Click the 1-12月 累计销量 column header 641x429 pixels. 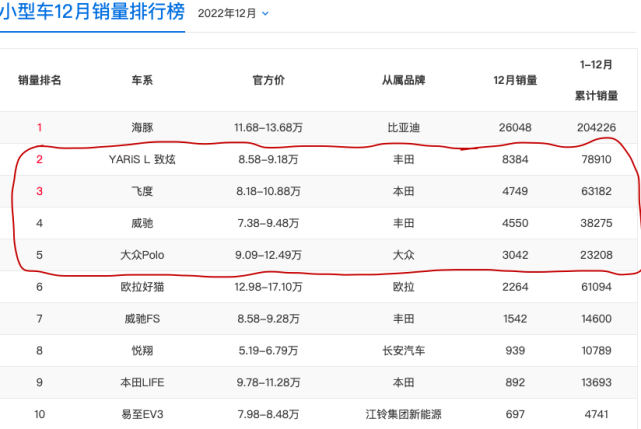(x=596, y=80)
